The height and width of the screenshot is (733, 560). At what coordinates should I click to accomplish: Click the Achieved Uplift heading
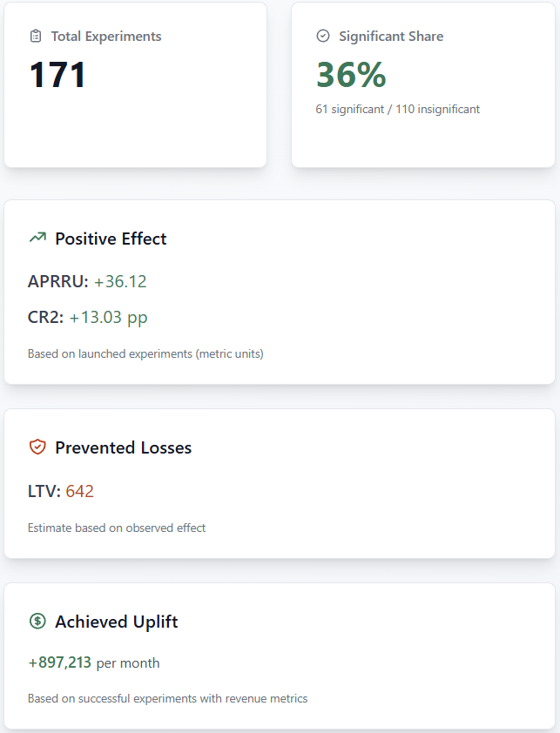[118, 622]
